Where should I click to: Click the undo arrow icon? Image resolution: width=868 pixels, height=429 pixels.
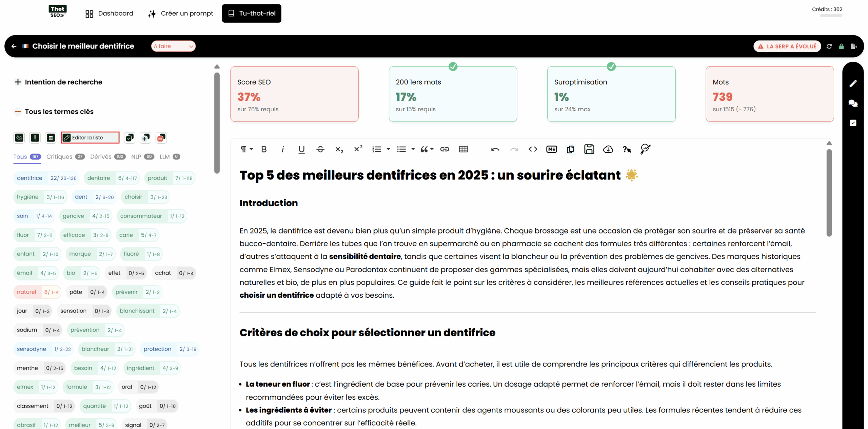[495, 149]
